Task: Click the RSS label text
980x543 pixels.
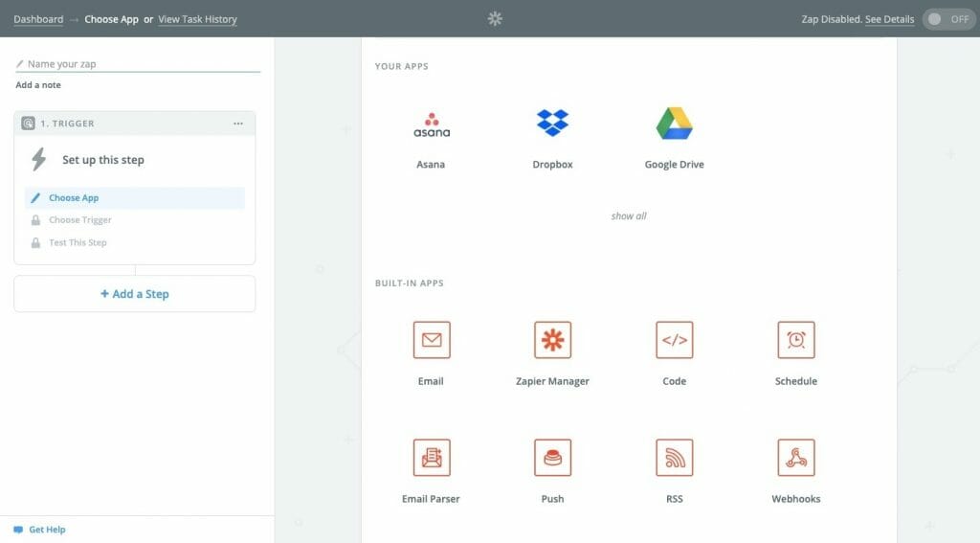Action: click(x=675, y=499)
